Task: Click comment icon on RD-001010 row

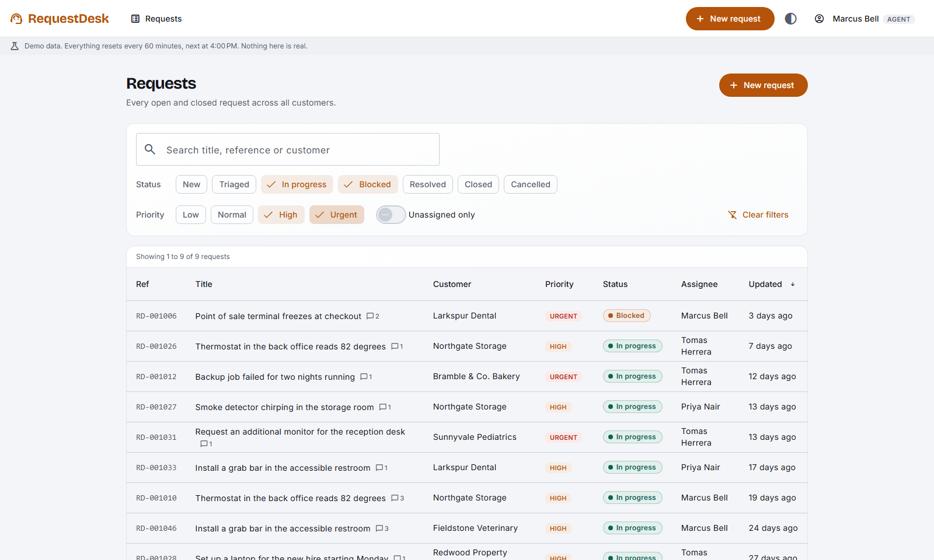Action: click(395, 498)
